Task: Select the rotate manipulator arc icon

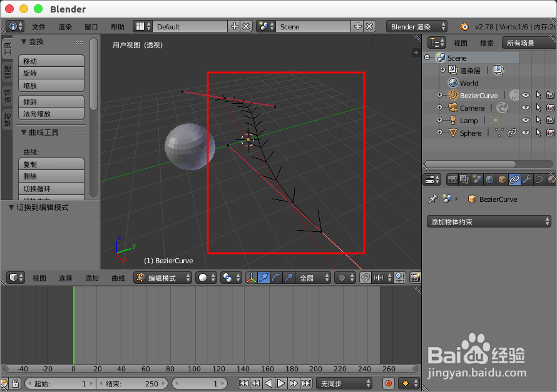Action: [275, 278]
